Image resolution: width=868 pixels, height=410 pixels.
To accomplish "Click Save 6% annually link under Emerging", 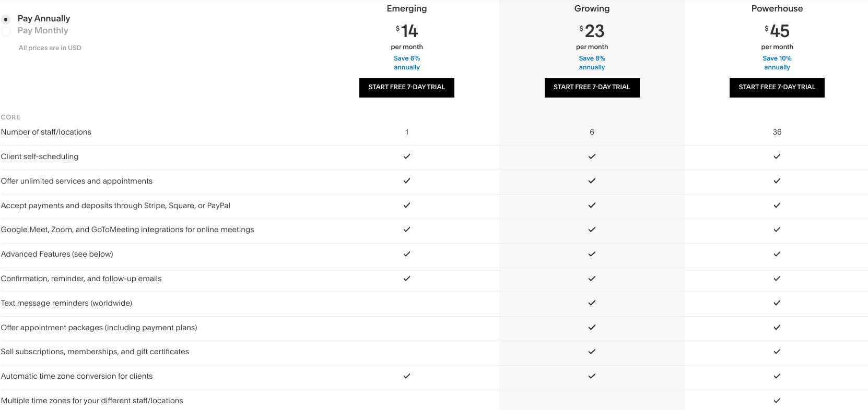I will point(407,63).
